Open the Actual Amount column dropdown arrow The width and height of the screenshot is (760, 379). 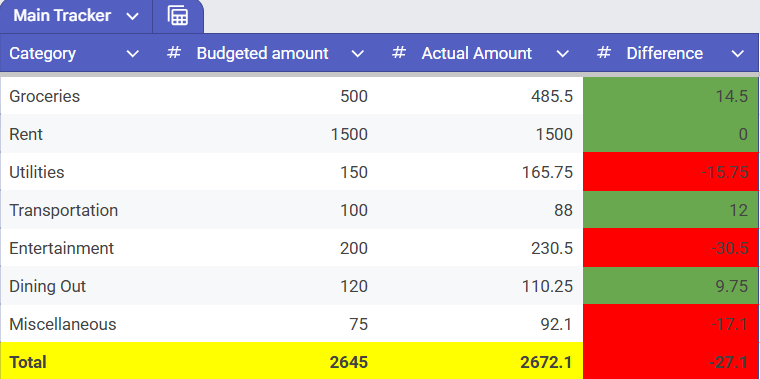click(x=562, y=54)
